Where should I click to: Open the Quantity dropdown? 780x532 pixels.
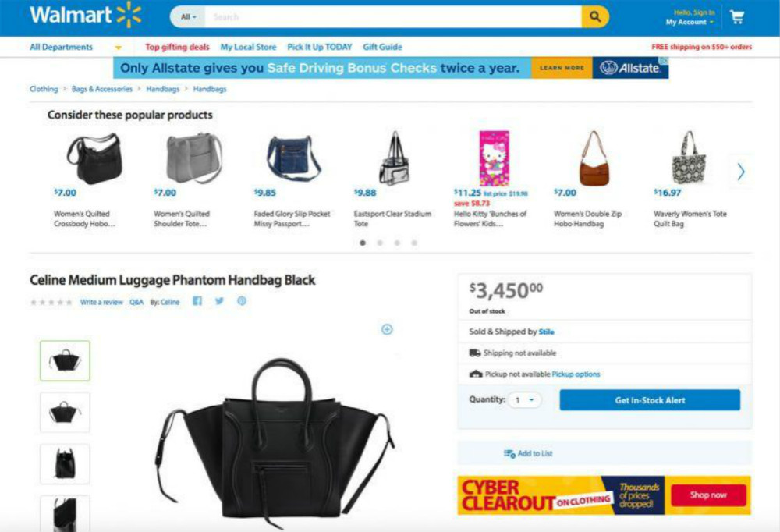click(525, 400)
